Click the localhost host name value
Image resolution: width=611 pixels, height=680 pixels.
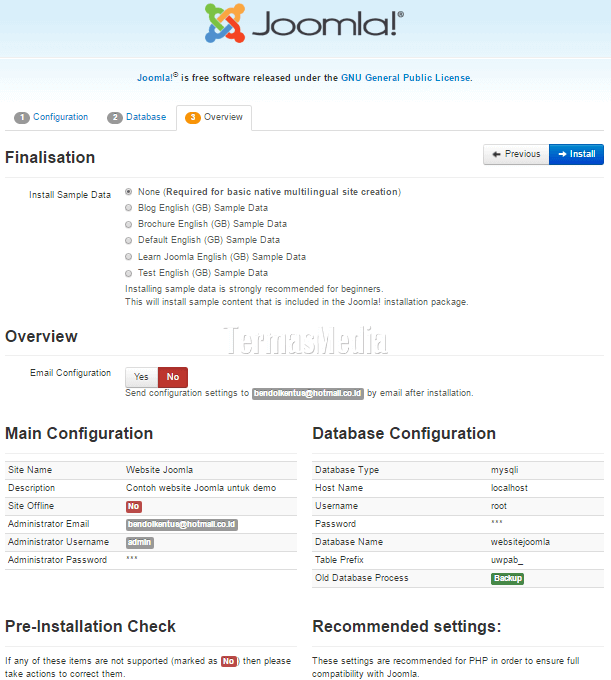click(x=509, y=488)
